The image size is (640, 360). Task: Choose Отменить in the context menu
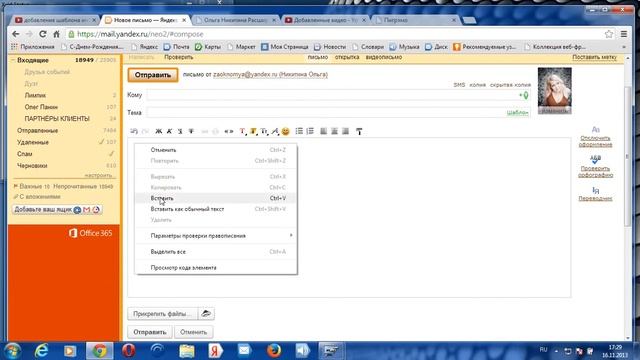click(x=216, y=150)
